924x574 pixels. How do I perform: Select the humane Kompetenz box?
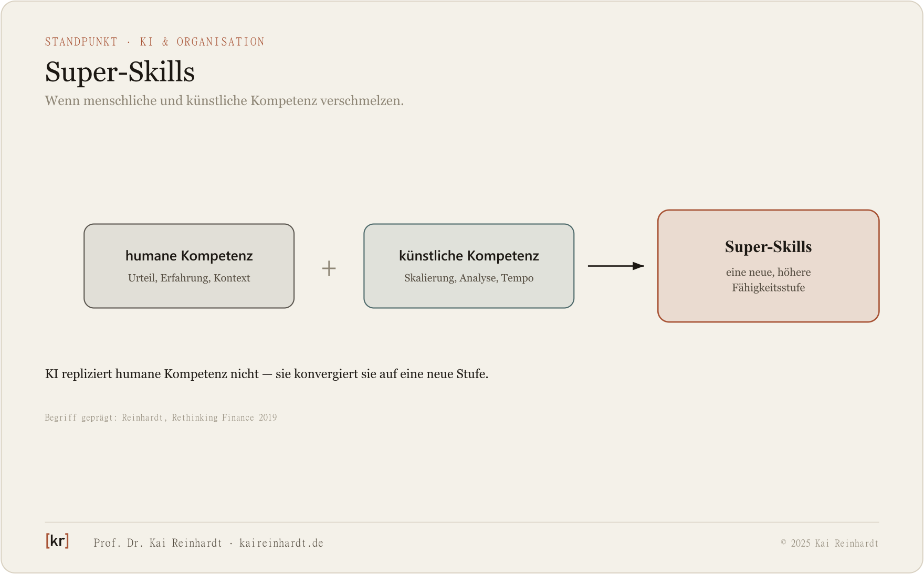coord(189,266)
